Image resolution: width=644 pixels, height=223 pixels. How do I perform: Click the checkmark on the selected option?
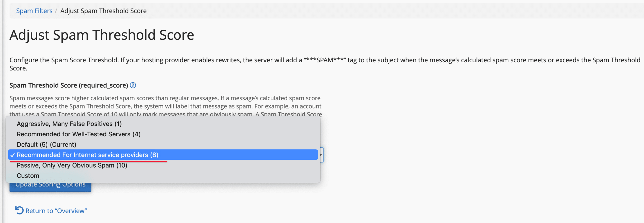[x=13, y=155]
